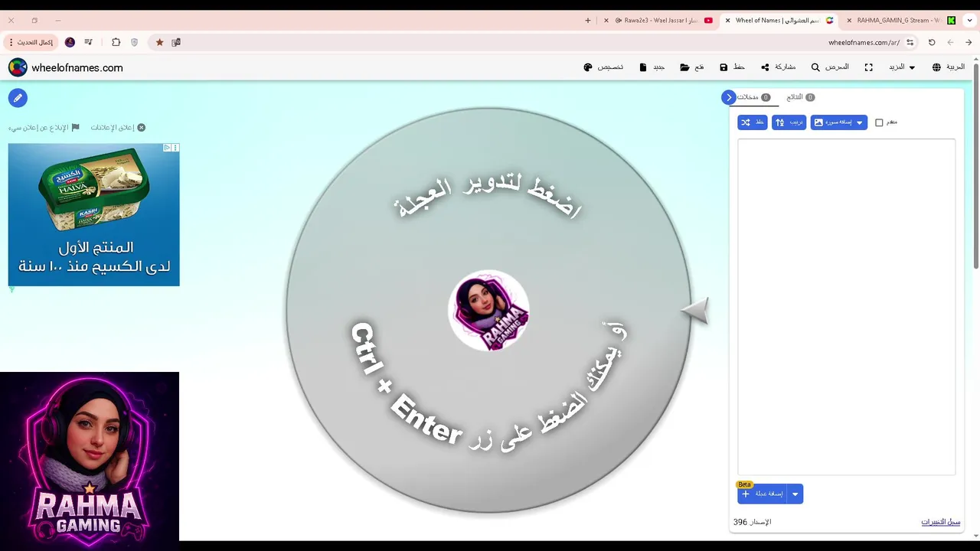Save the wheel using حفظ
980x551 pixels.
point(732,67)
